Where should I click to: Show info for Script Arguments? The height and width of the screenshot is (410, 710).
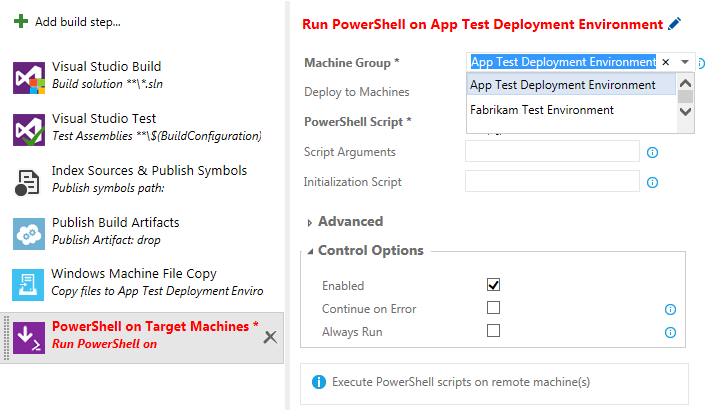coord(652,153)
